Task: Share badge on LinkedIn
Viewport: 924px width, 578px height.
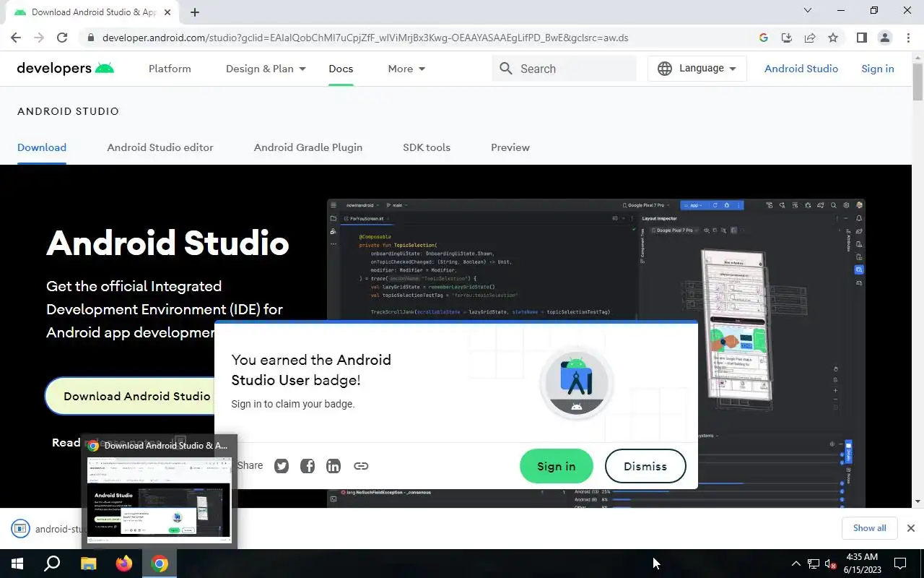Action: tap(334, 466)
